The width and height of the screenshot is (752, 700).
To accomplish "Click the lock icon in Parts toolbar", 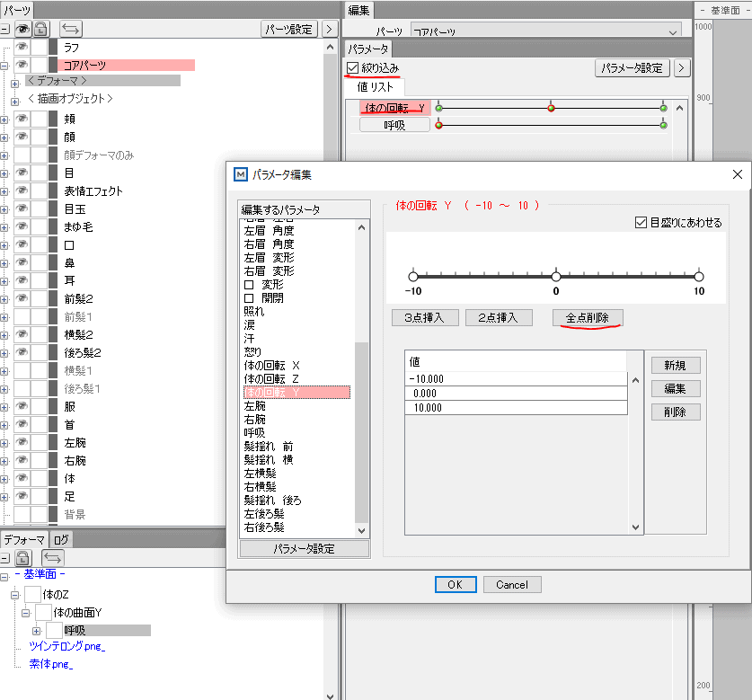I will click(x=40, y=29).
